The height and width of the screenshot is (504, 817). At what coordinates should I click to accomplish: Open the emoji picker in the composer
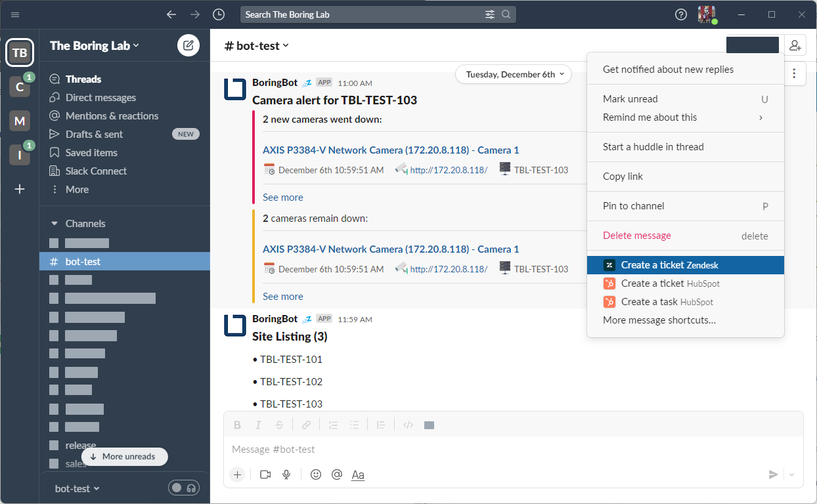point(316,474)
